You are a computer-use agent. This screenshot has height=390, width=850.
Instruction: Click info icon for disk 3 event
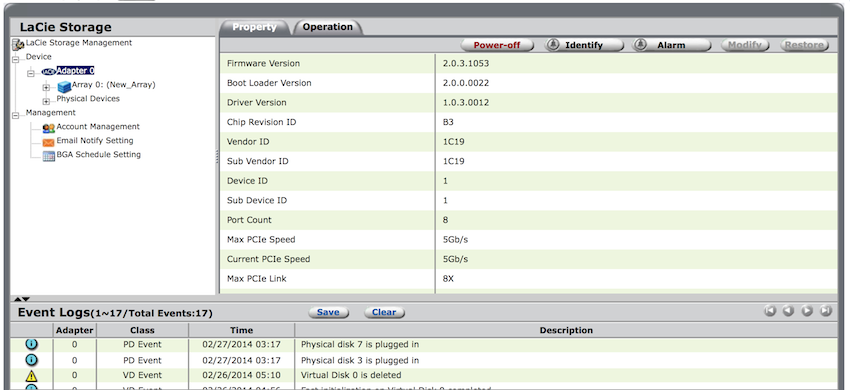[x=32, y=360]
